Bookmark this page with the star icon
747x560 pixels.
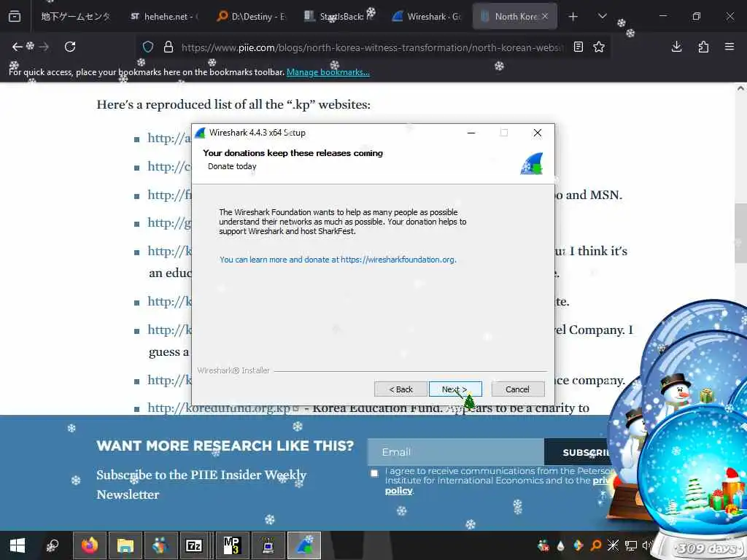click(x=599, y=47)
